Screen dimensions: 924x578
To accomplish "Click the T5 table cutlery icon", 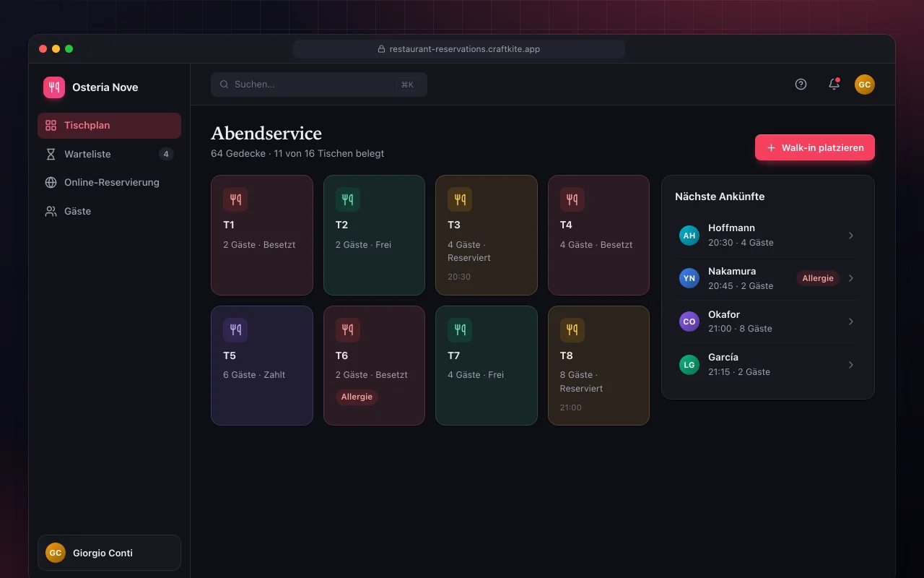I will [235, 330].
